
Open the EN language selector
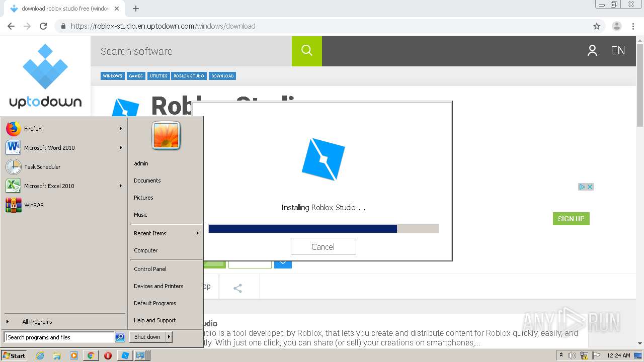pos(618,51)
